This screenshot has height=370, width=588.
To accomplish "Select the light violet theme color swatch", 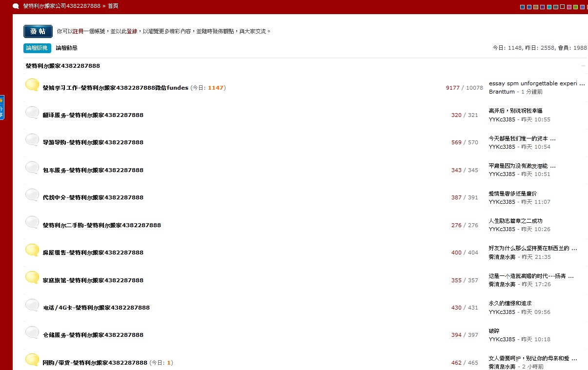I will coord(582,7).
